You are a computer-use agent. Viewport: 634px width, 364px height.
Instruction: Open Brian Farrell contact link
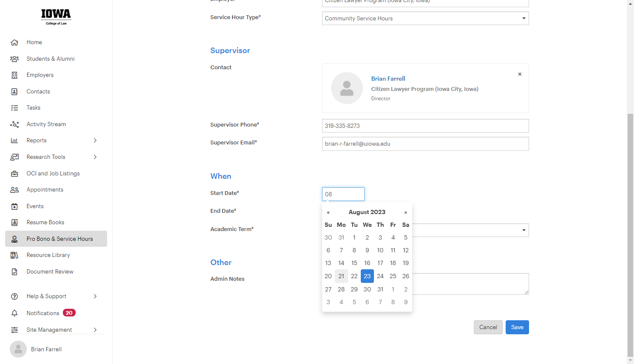coord(388,79)
